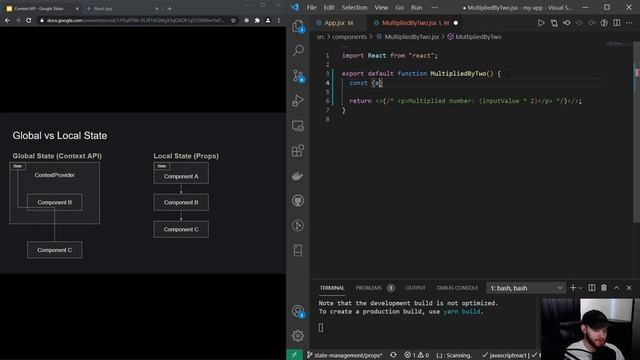
Task: Click the javascriptreact language status item
Action: pyautogui.click(x=507, y=355)
